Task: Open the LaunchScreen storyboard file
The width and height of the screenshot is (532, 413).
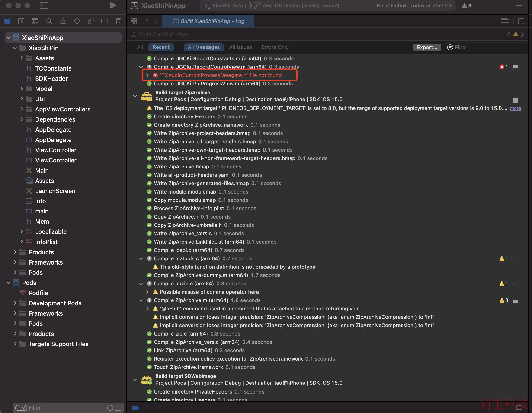Action: 55,191
